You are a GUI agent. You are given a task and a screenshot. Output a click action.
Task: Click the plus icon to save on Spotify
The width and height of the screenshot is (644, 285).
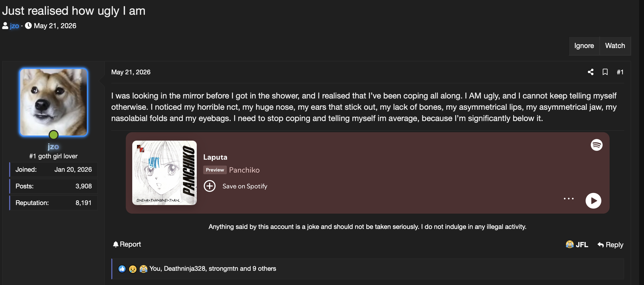click(210, 186)
